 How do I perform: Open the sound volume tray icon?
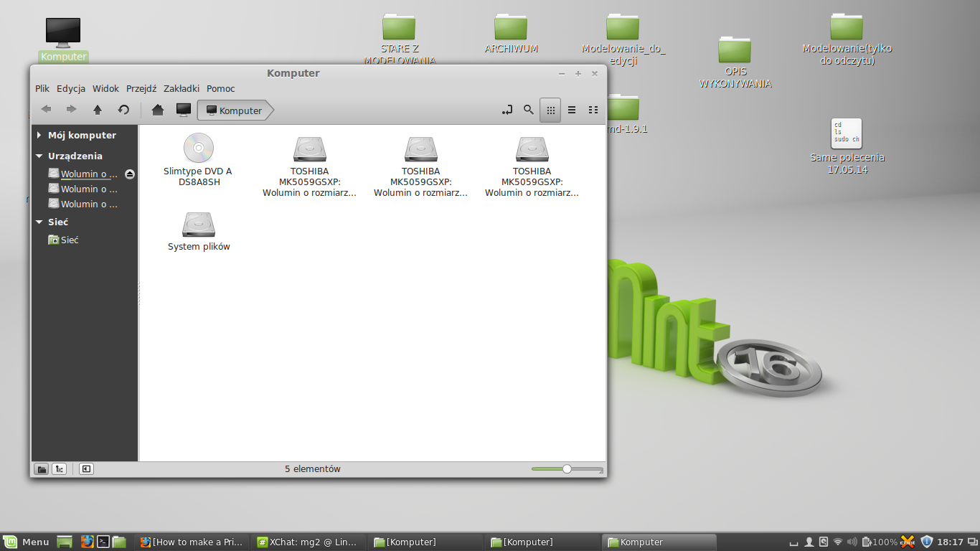(x=852, y=542)
